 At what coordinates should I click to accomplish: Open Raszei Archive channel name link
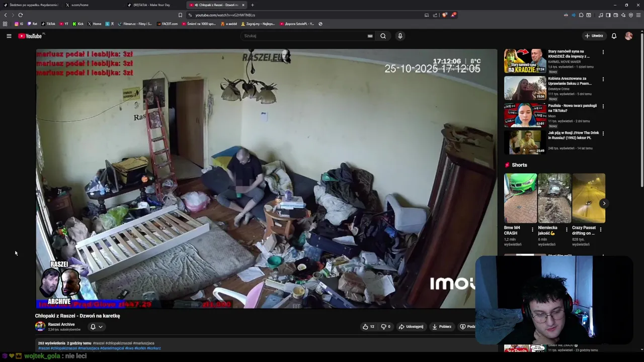61,324
